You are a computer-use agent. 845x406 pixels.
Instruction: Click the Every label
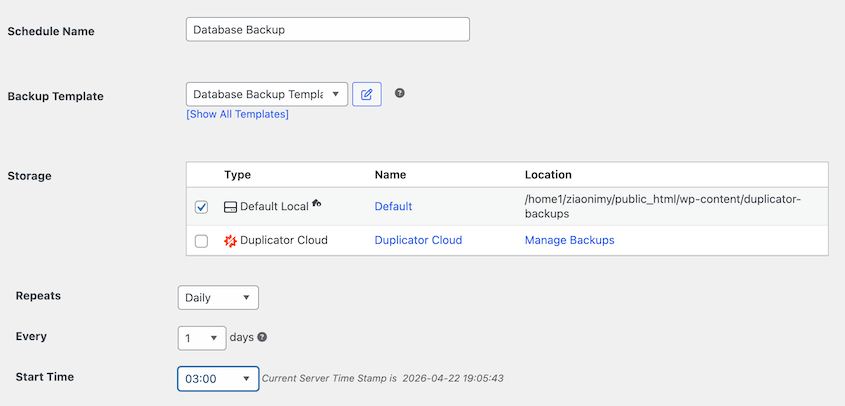(31, 336)
